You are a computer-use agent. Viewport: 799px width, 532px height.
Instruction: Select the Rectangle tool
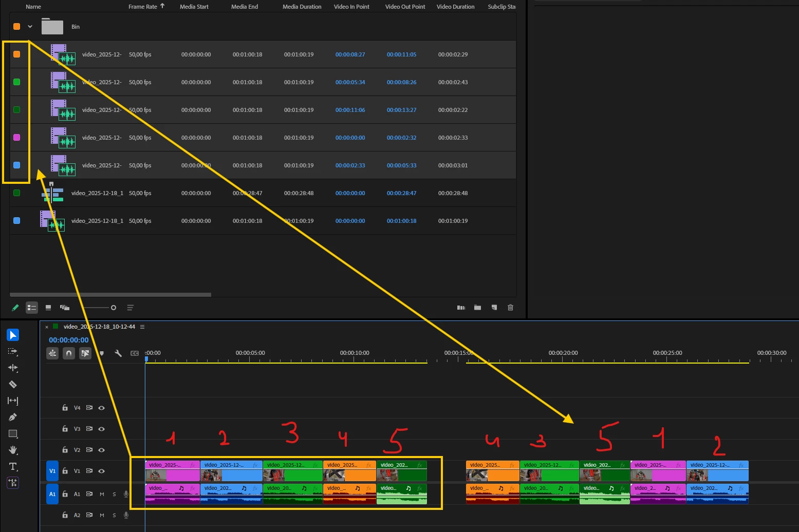coord(13,434)
